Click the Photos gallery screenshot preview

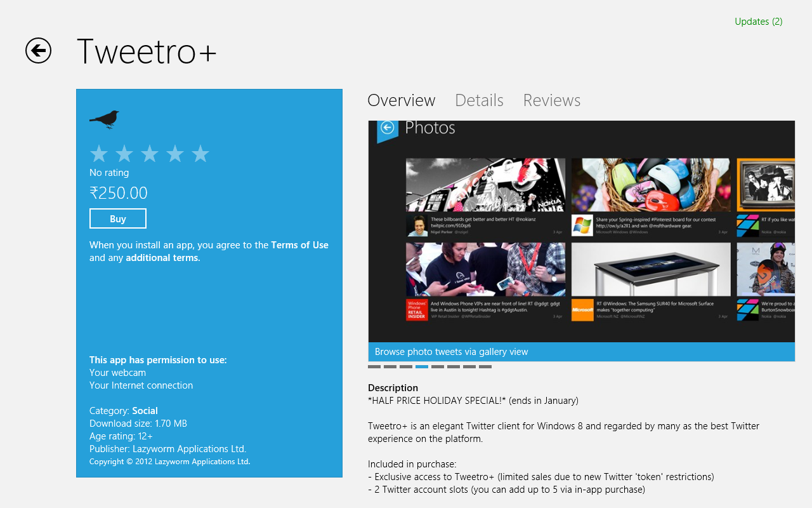point(581,232)
